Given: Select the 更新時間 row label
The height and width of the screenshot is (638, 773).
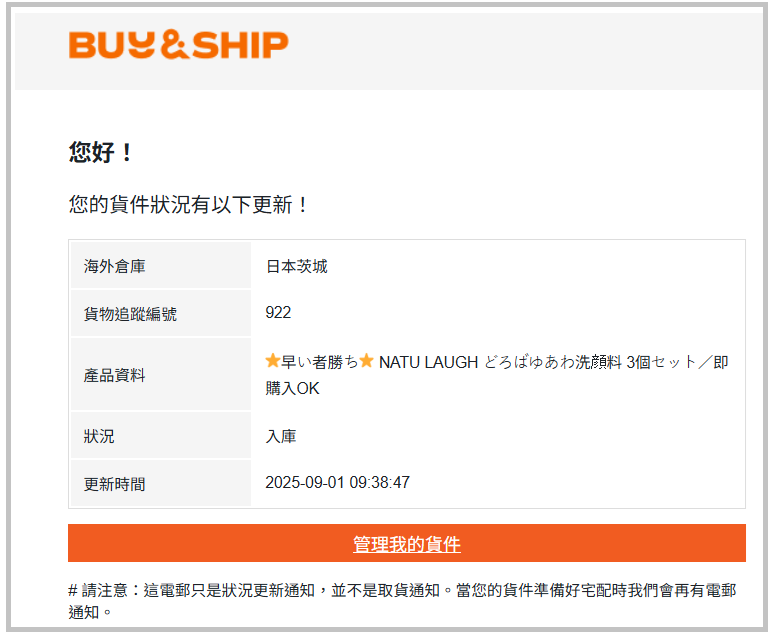Looking at the screenshot, I should click(115, 484).
